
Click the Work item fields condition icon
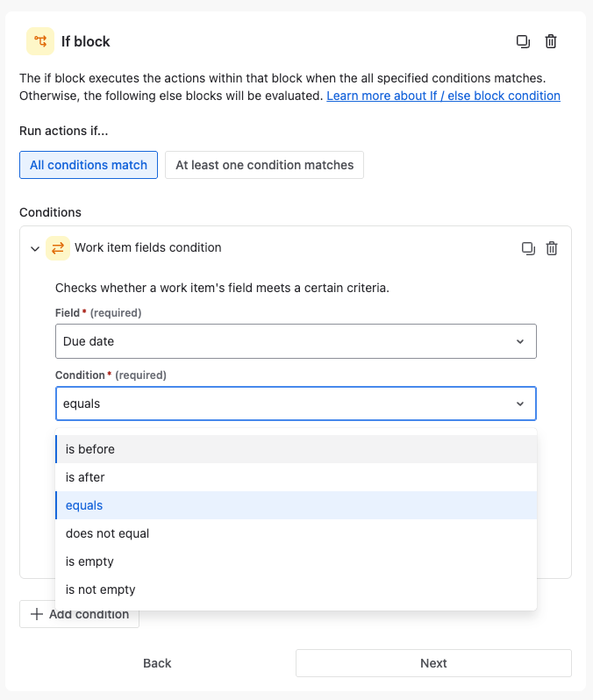point(58,248)
